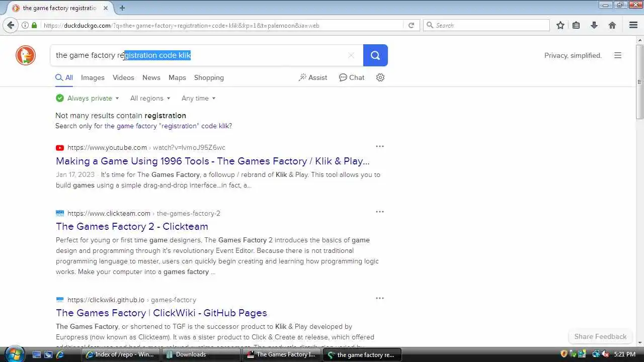The image size is (644, 362).
Task: Open options dots for ClickWiki result
Action: point(380,298)
